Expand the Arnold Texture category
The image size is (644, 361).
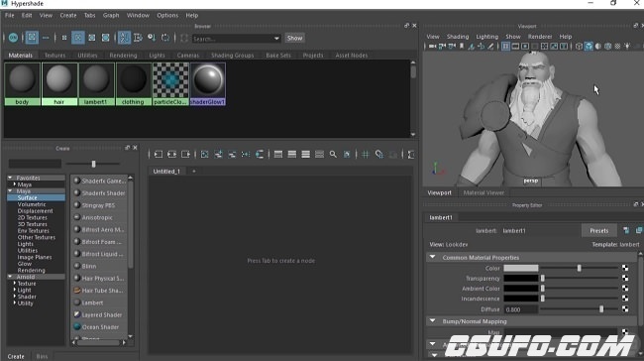click(x=15, y=284)
